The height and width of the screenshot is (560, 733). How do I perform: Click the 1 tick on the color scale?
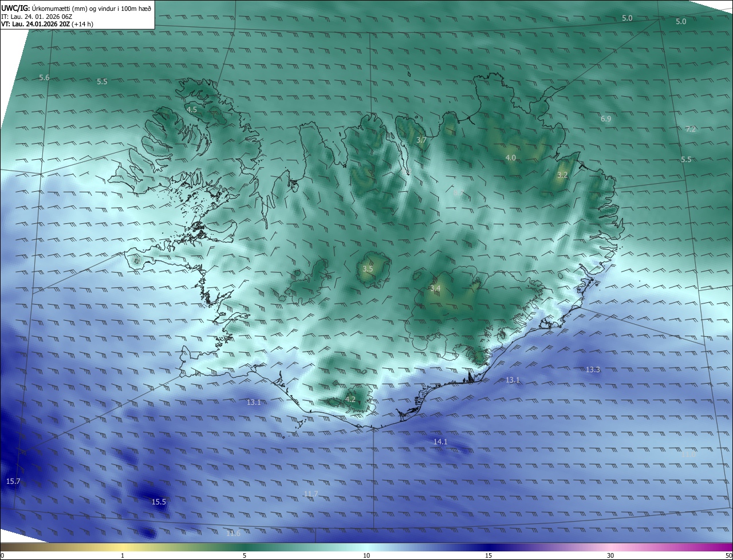click(x=123, y=555)
